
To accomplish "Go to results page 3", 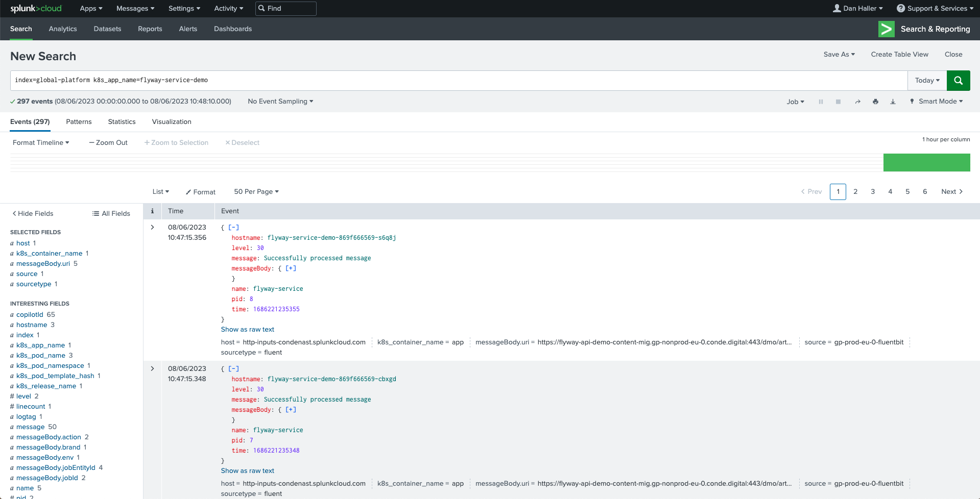I will [873, 191].
